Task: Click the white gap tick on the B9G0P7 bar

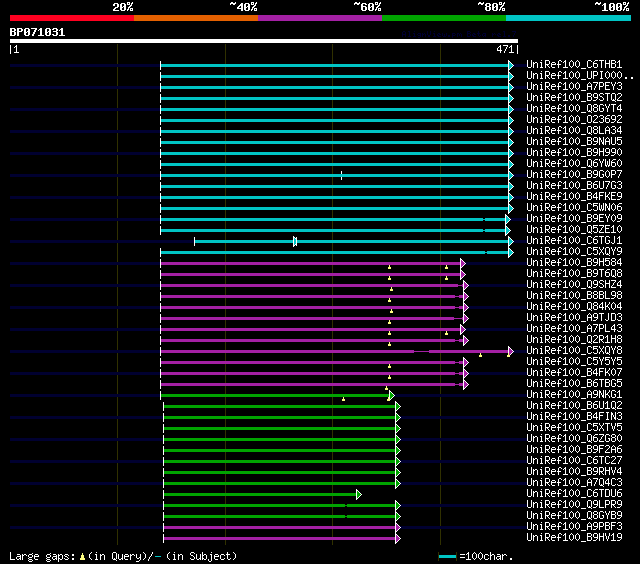Action: tap(341, 175)
